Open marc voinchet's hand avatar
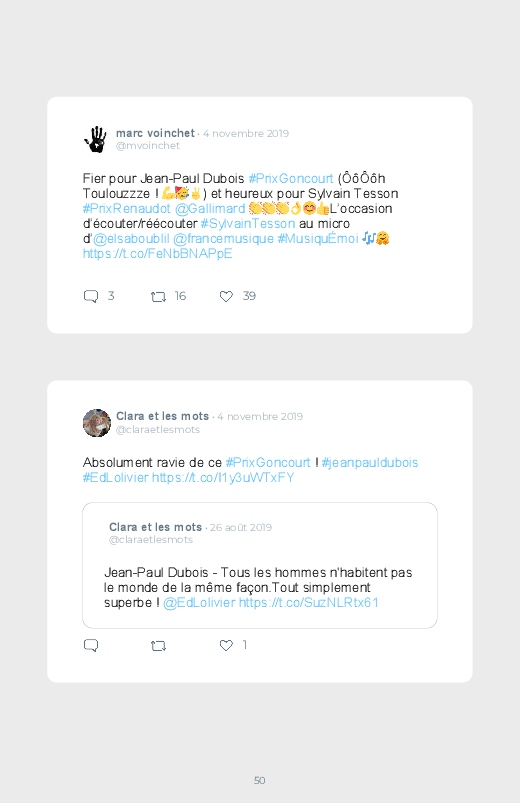The width and height of the screenshot is (520, 803). click(x=96, y=139)
